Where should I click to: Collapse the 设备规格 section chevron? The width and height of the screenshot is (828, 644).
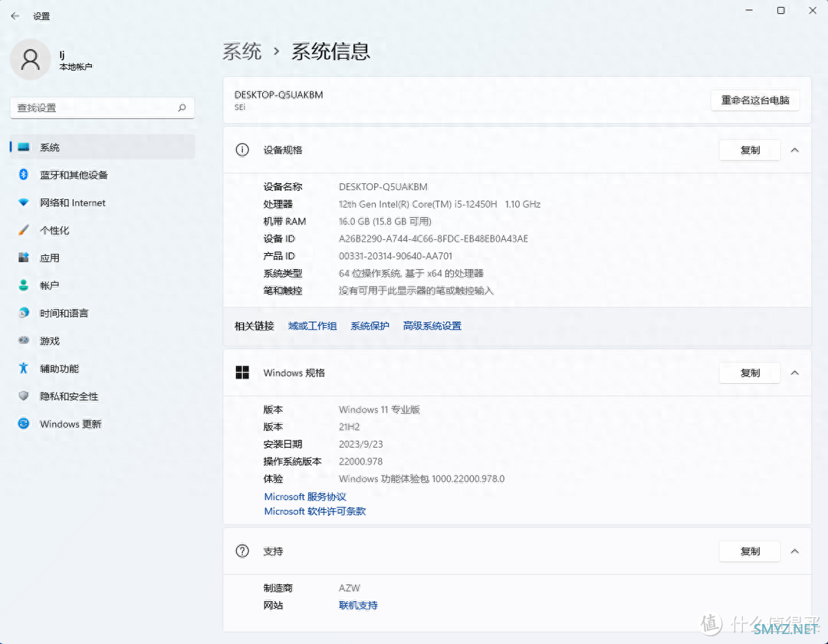(x=795, y=150)
